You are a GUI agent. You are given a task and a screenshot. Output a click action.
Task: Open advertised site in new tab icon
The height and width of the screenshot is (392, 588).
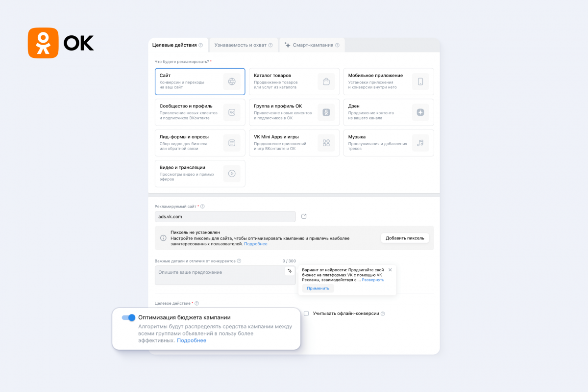[x=304, y=216]
